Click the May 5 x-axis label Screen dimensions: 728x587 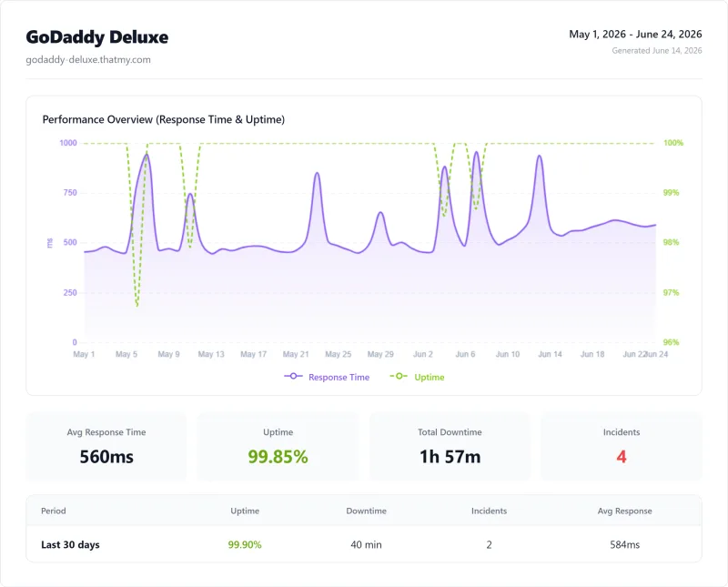click(126, 354)
